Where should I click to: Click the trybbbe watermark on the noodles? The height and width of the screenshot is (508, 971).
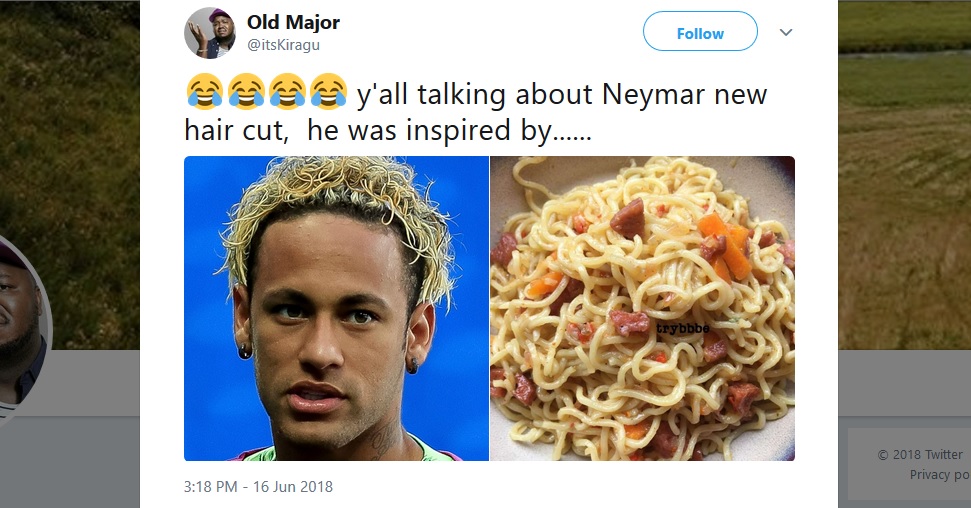click(683, 328)
